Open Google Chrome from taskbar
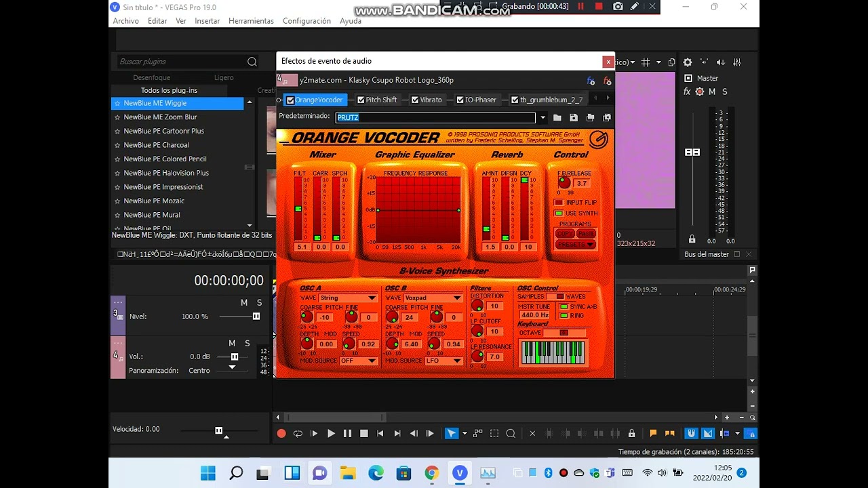Image resolution: width=868 pixels, height=488 pixels. point(432,473)
